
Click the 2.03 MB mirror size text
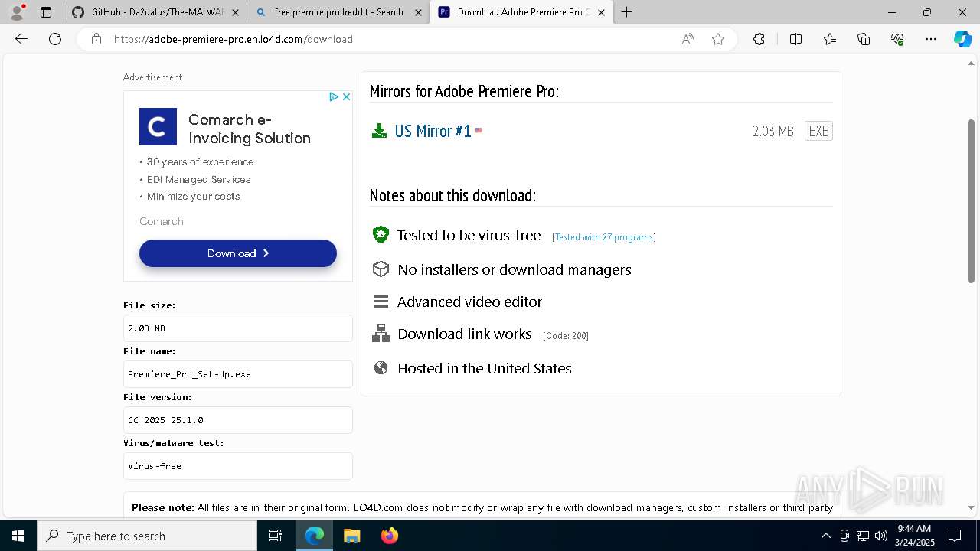tap(773, 132)
